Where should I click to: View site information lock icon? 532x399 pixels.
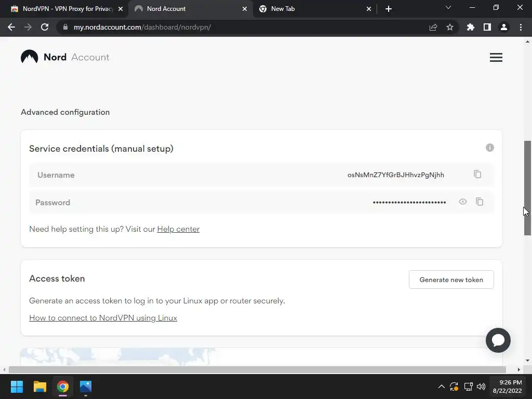[65, 27]
